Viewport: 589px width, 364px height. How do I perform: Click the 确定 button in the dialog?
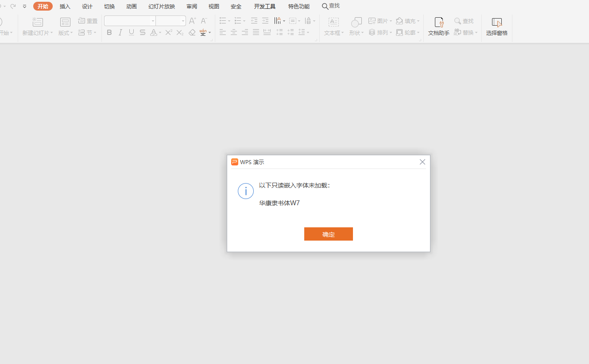[x=328, y=234]
